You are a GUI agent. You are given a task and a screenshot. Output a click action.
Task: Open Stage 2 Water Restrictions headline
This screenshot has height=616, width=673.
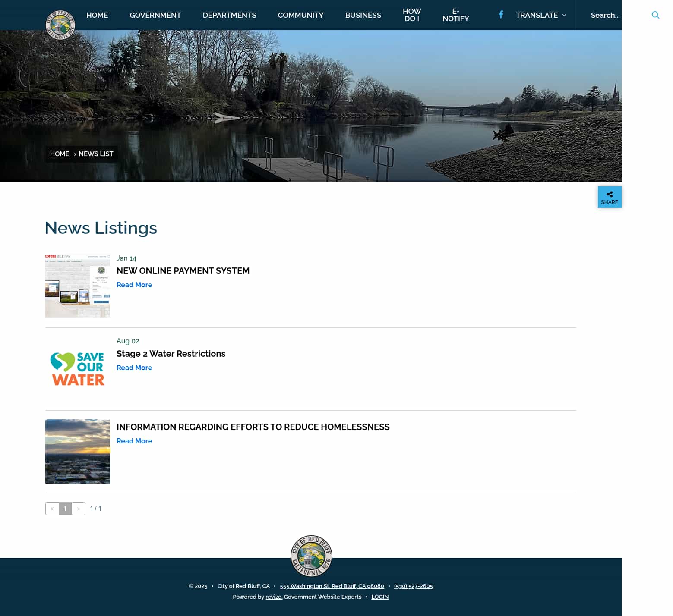click(171, 354)
